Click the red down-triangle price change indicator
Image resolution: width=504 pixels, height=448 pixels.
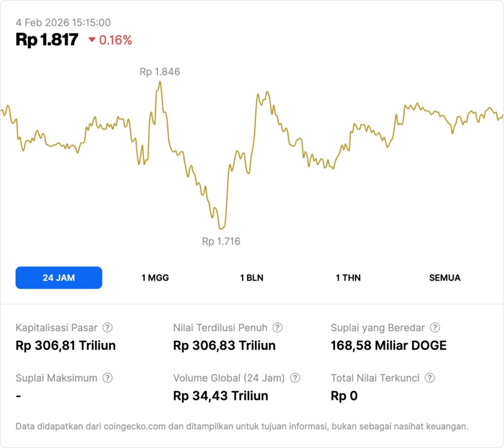click(x=92, y=40)
